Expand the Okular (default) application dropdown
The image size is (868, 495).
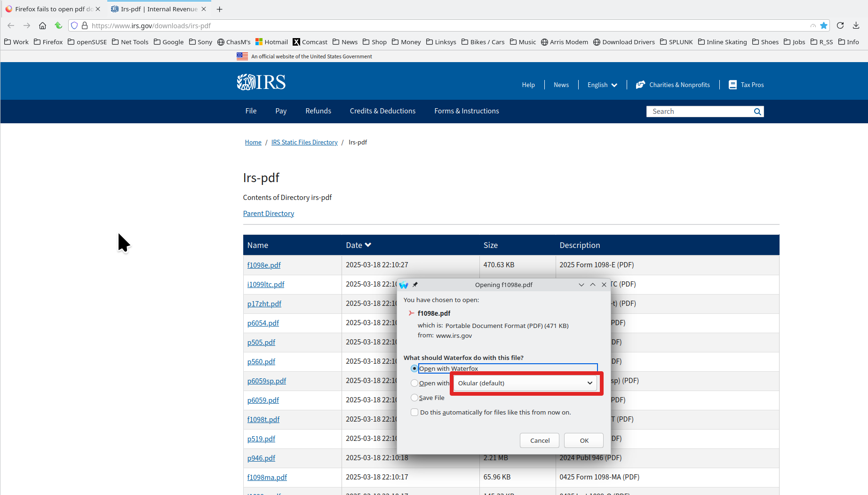(525, 383)
